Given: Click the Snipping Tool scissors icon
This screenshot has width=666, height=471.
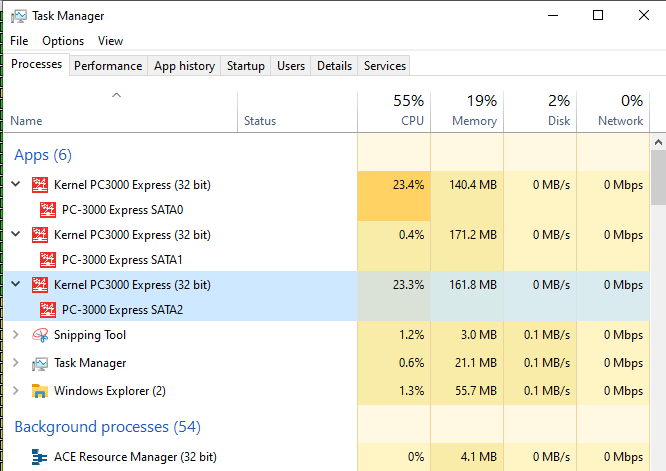Looking at the screenshot, I should 40,335.
